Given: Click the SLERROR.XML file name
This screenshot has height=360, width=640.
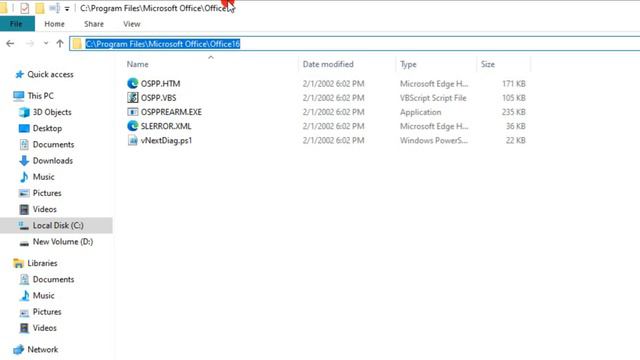Looking at the screenshot, I should pyautogui.click(x=166, y=126).
